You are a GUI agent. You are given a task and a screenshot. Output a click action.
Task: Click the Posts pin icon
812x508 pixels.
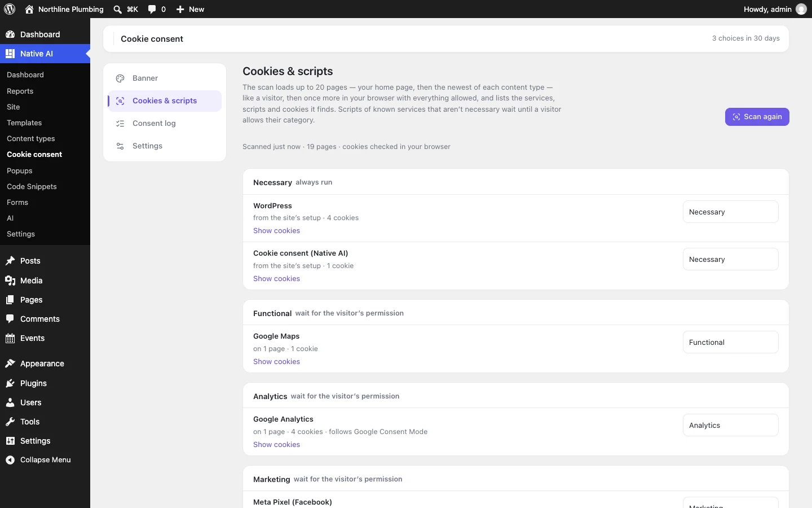pos(10,261)
